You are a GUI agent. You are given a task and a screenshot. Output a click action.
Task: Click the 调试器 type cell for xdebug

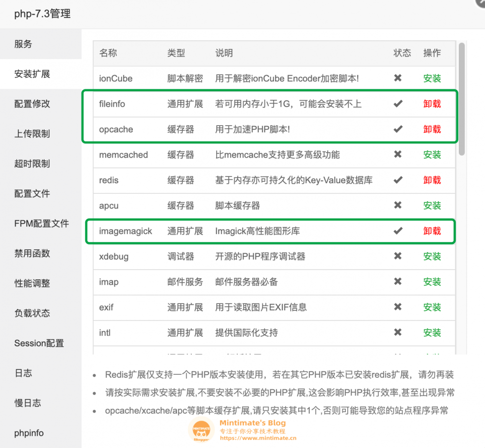pos(180,256)
